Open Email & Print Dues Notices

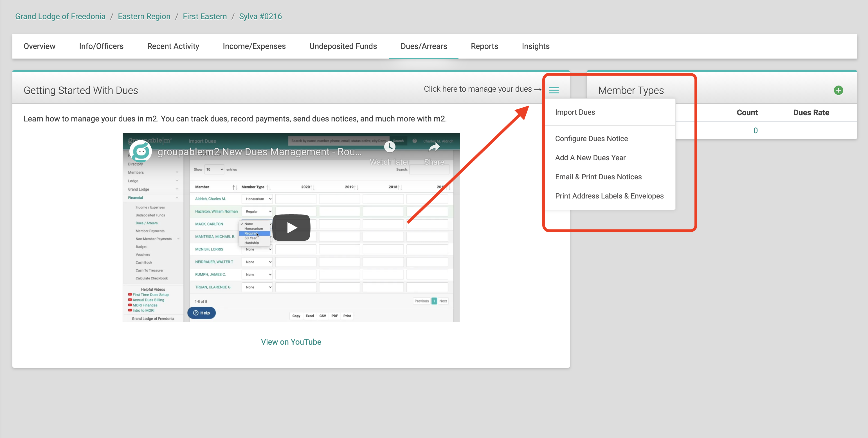pos(598,177)
